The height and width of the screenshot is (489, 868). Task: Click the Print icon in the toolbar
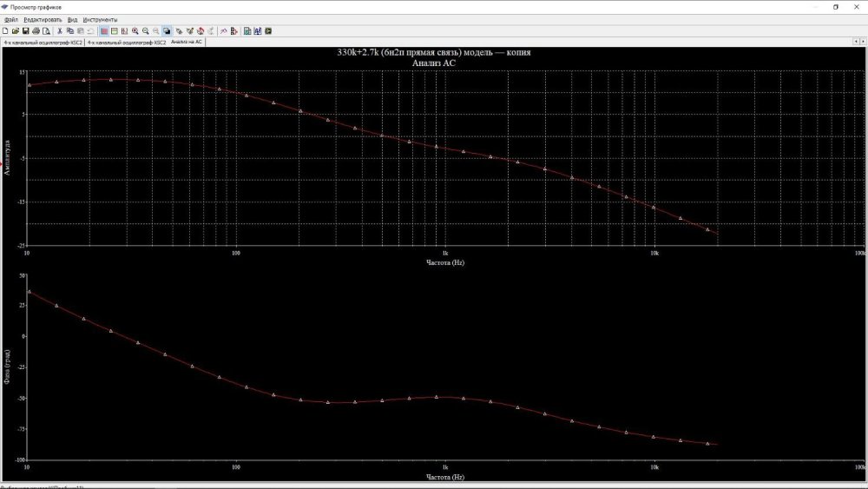click(x=36, y=30)
